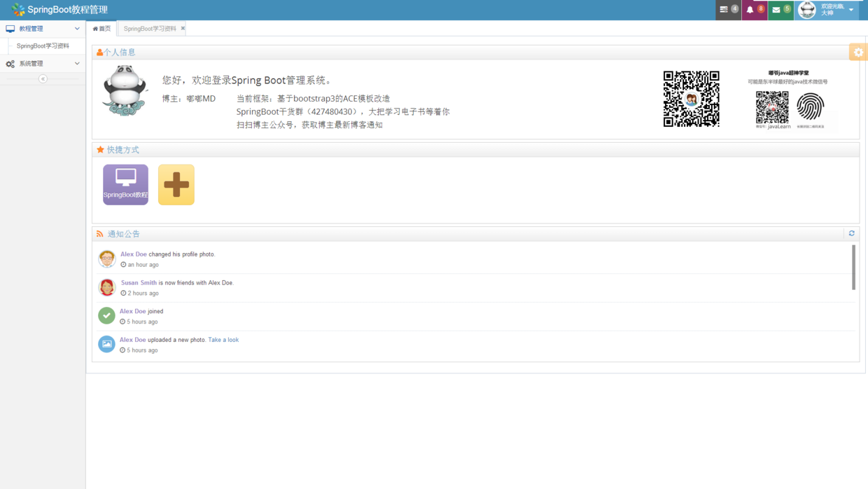Click the SpringBoot教程管理 leaf logo

[18, 10]
